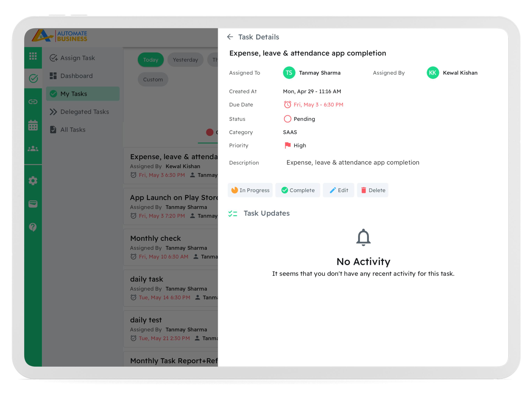Open the billing card sidebar icon
The width and height of the screenshot is (532, 399).
point(33,204)
